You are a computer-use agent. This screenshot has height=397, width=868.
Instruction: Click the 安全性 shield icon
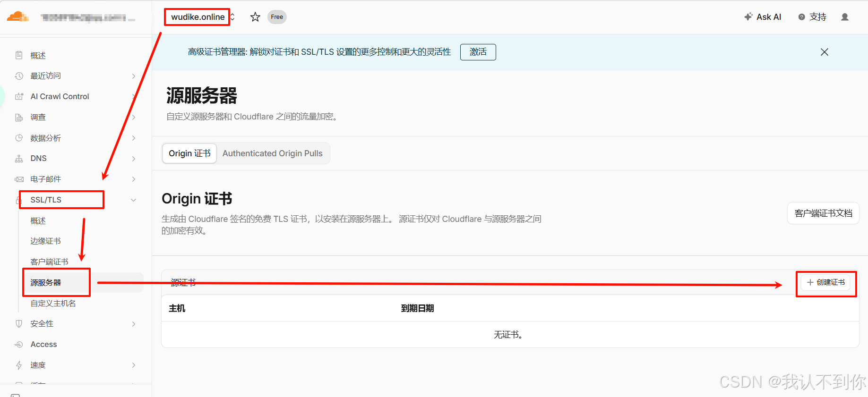[19, 324]
